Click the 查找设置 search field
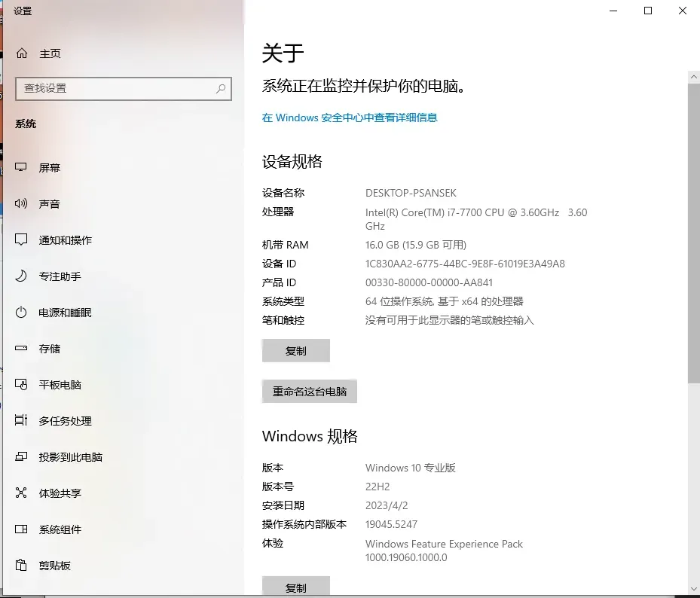Screen dimensions: 700x598 coord(124,88)
